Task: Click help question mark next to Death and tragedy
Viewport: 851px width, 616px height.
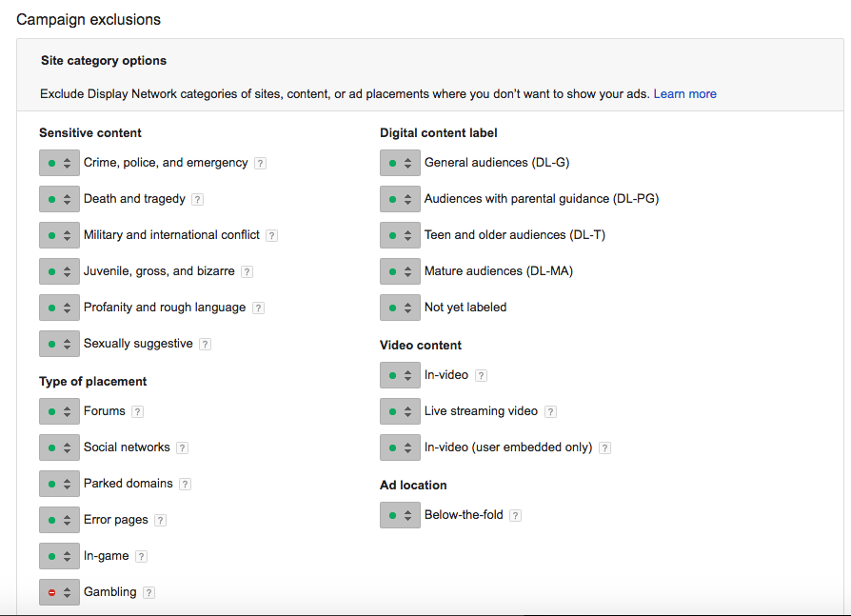Action: tap(198, 200)
